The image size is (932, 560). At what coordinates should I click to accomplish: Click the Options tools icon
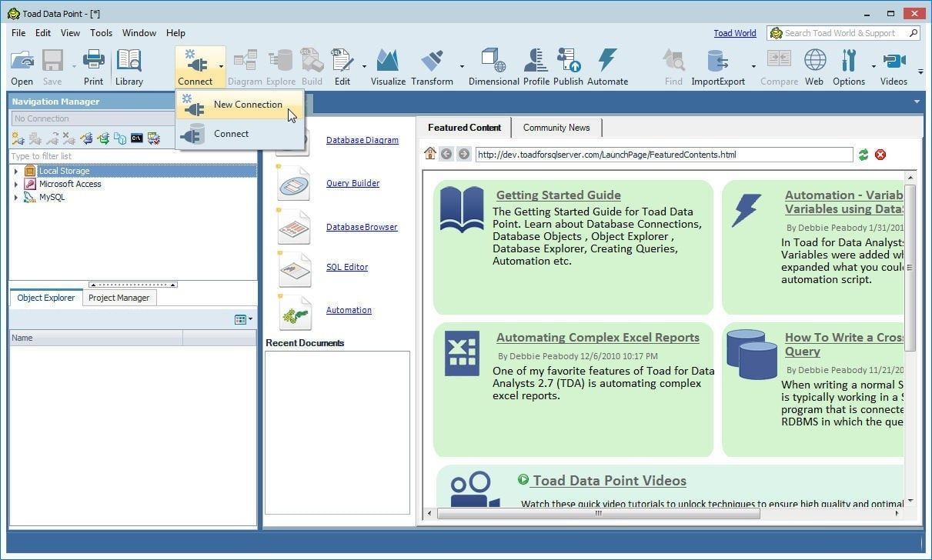(x=849, y=61)
